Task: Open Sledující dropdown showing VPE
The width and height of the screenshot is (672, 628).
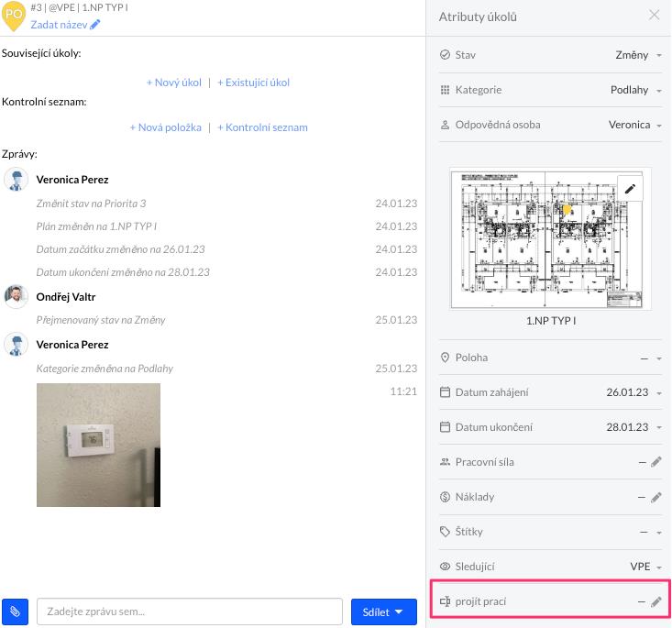Action: 645,567
